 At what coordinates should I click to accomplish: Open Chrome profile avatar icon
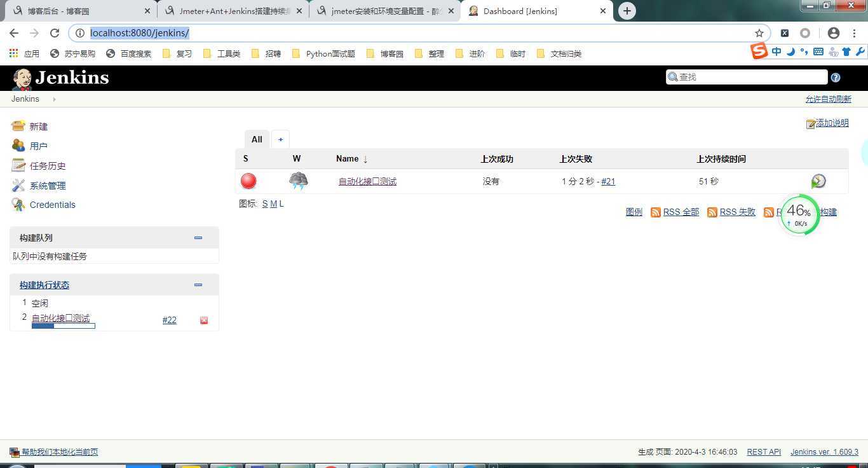(x=834, y=33)
